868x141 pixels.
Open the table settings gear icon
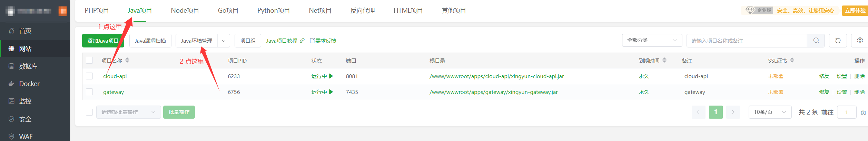pos(860,41)
